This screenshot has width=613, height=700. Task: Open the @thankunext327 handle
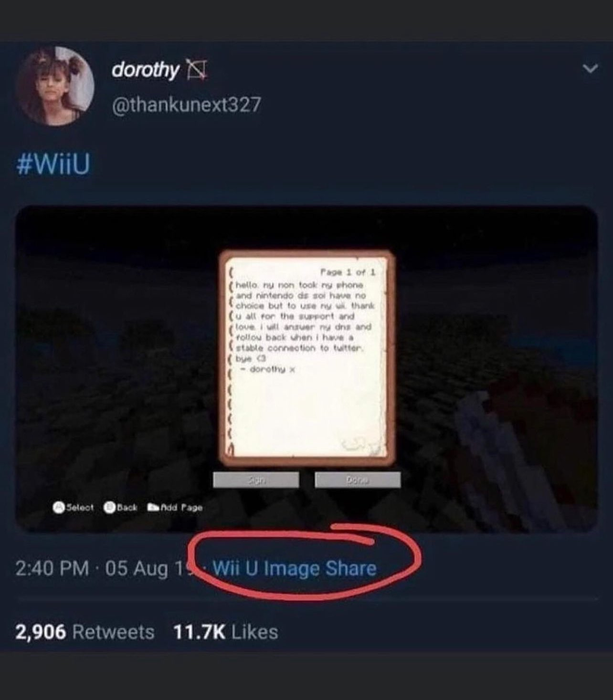pyautogui.click(x=186, y=104)
